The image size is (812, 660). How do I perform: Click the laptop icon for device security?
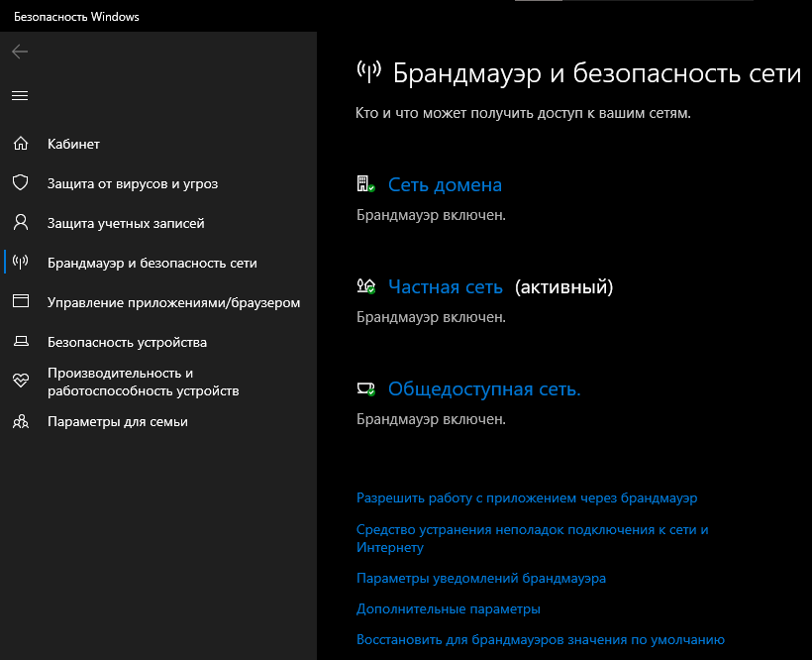click(x=21, y=342)
